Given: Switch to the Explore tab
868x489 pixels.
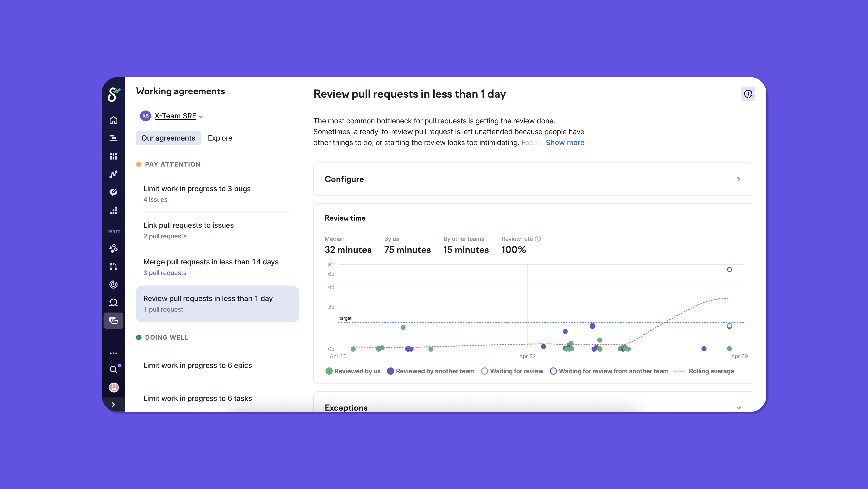Looking at the screenshot, I should [x=220, y=138].
